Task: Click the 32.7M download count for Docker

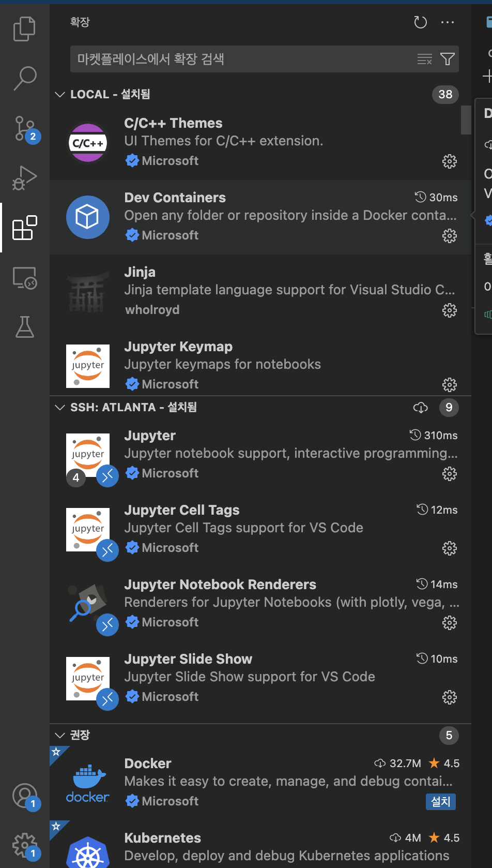Action: 397,764
